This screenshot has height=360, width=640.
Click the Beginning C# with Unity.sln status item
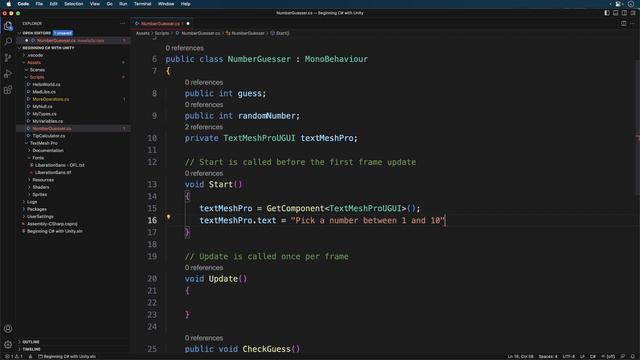click(x=67, y=356)
